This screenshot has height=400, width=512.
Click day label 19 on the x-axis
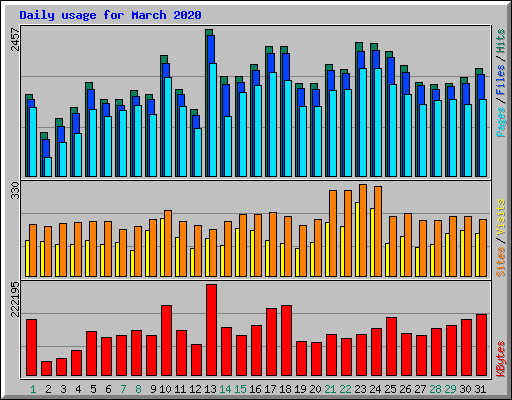tap(300, 389)
